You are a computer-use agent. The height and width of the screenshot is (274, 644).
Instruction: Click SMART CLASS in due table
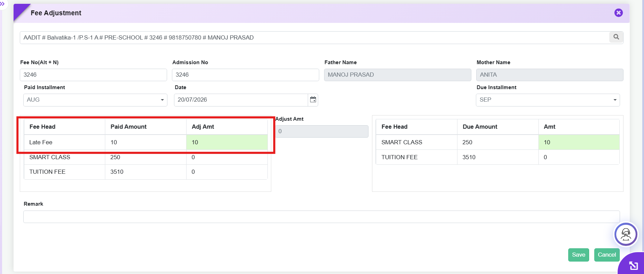(x=402, y=142)
